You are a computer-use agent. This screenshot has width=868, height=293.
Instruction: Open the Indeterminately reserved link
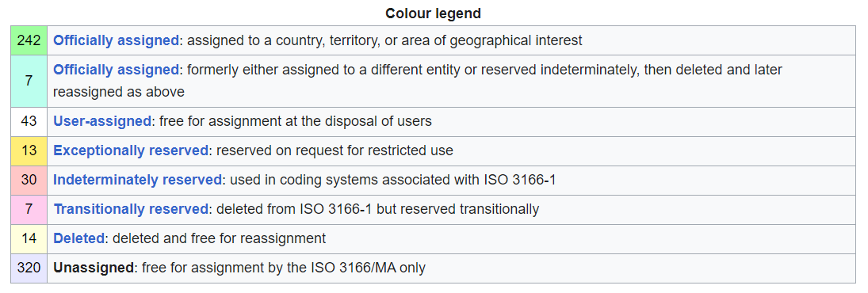137,180
